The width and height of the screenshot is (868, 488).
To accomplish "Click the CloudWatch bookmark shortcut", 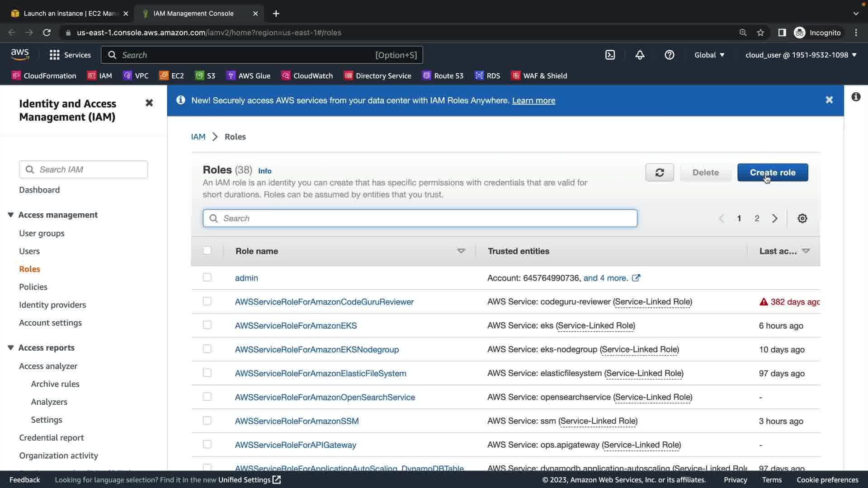I will pos(307,75).
